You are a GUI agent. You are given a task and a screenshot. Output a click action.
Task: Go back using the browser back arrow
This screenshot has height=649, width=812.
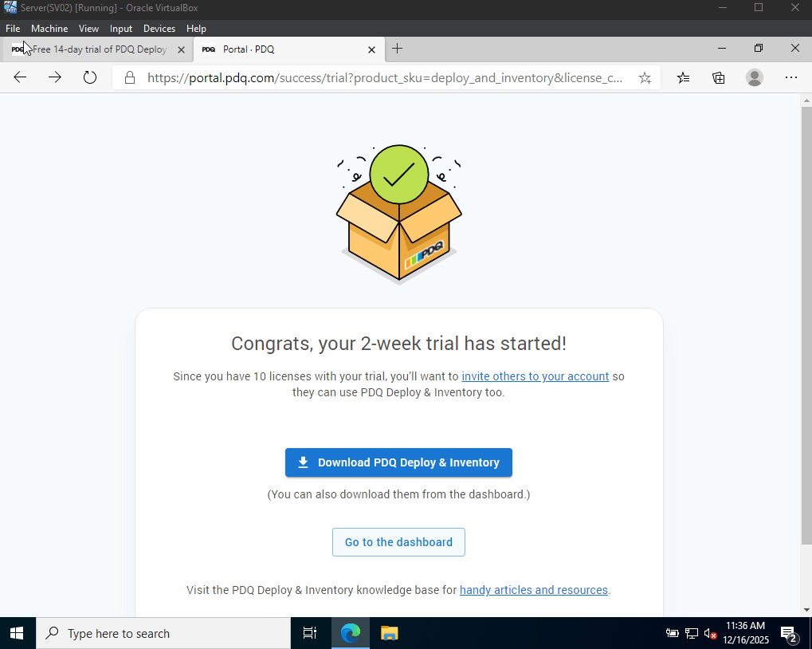[20, 77]
